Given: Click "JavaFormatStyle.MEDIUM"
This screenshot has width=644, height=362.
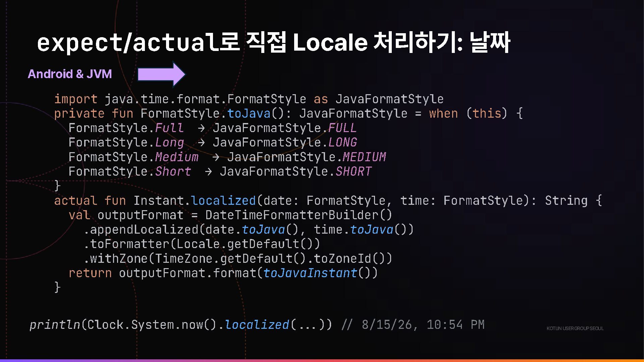Looking at the screenshot, I should [x=307, y=157].
